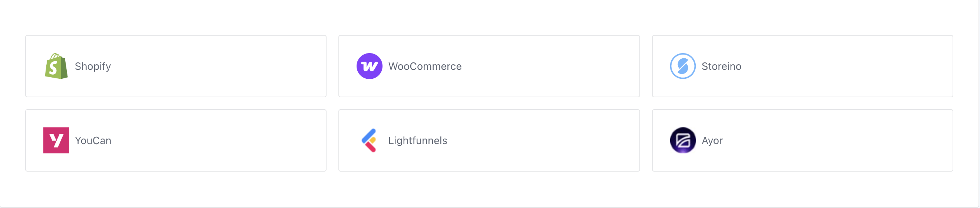The width and height of the screenshot is (980, 208).
Task: Click the dark Ayor logo icon
Action: point(682,140)
